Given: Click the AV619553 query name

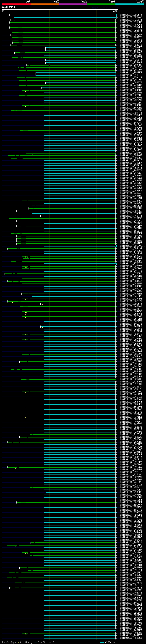Looking at the screenshot, I should pos(8,7).
